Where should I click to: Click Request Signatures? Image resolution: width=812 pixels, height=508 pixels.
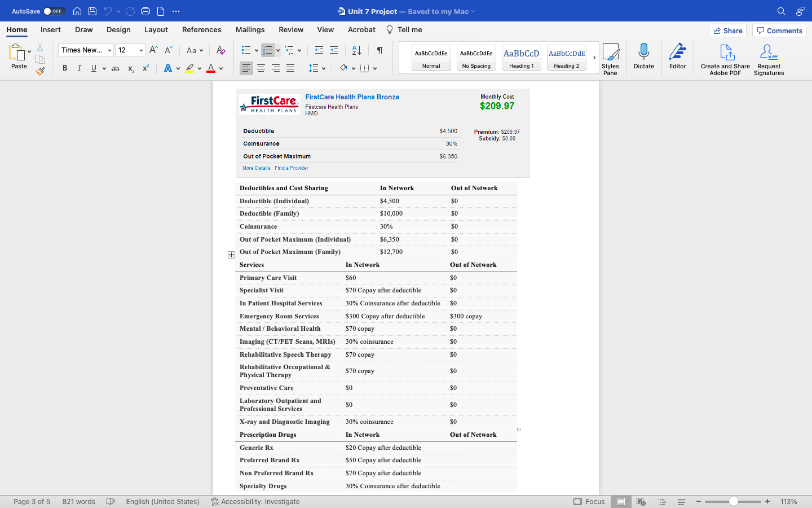click(x=769, y=59)
